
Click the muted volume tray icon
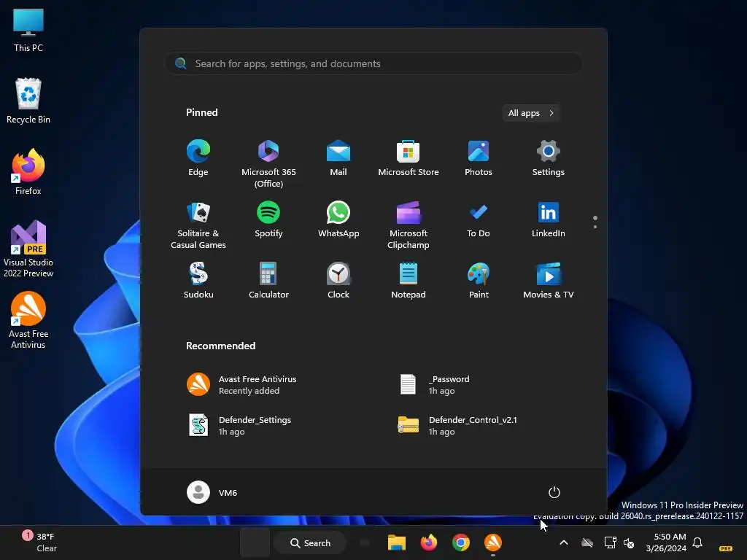coord(629,542)
